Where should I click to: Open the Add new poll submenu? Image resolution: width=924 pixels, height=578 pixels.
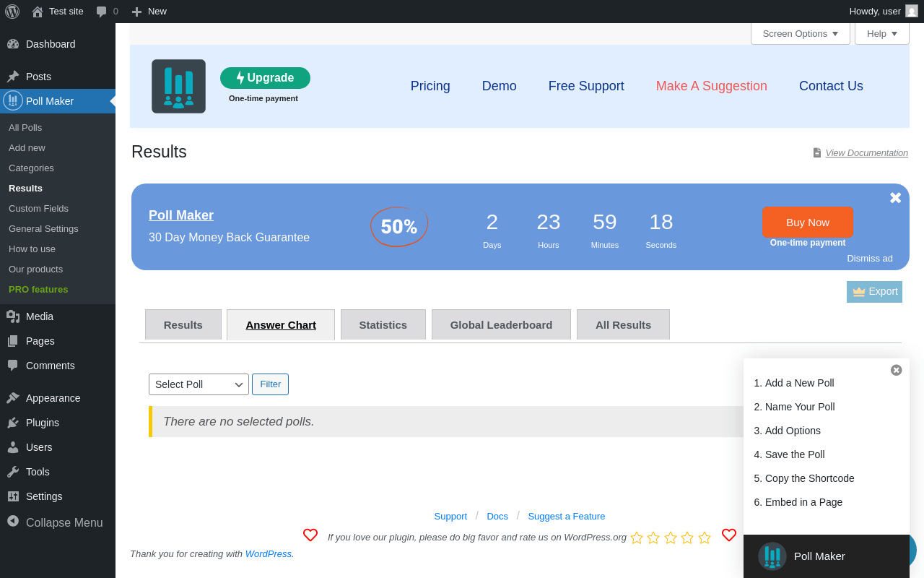point(58,148)
